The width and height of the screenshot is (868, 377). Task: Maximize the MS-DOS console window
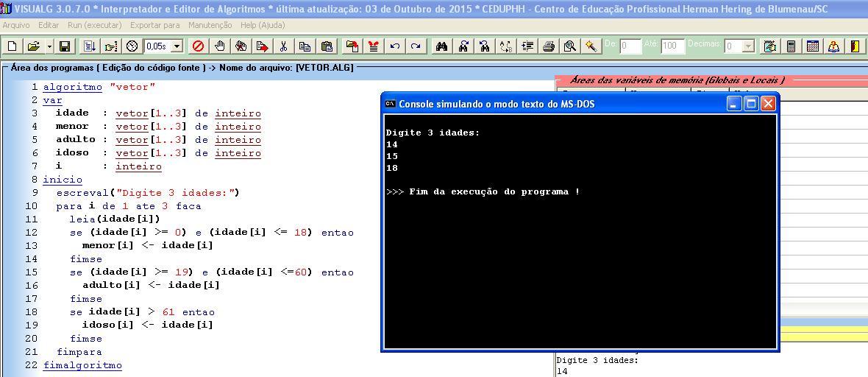pos(751,104)
